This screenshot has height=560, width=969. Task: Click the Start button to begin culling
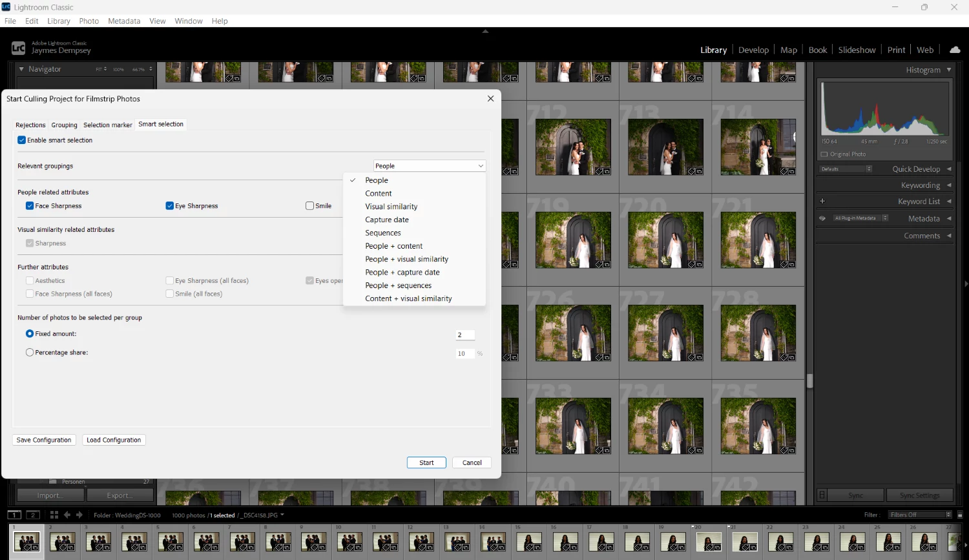[x=426, y=462]
